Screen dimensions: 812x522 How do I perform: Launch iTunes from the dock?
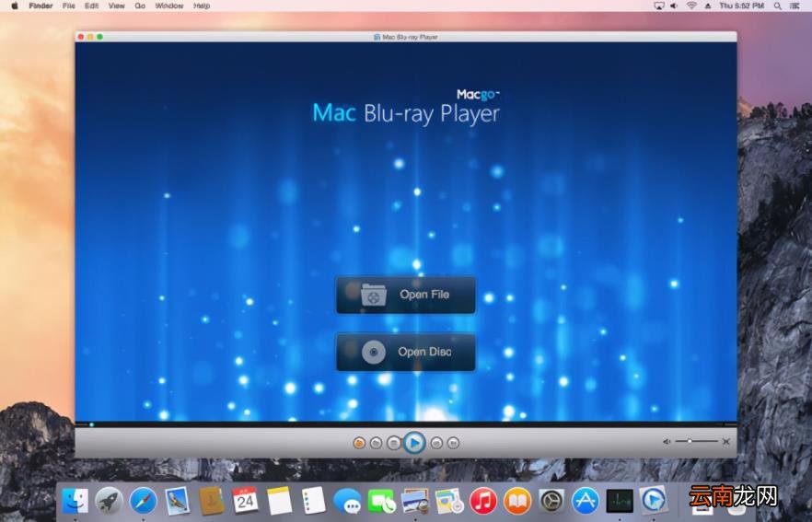click(x=483, y=501)
